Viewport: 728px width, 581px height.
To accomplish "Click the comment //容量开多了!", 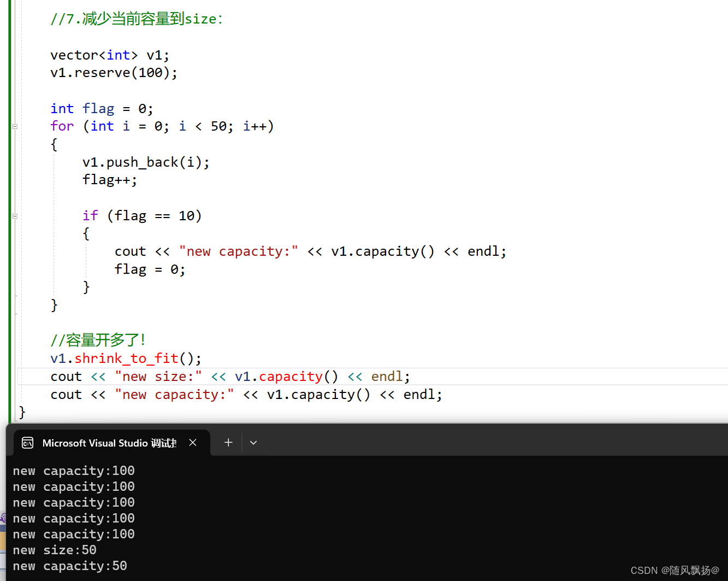I will tap(98, 340).
